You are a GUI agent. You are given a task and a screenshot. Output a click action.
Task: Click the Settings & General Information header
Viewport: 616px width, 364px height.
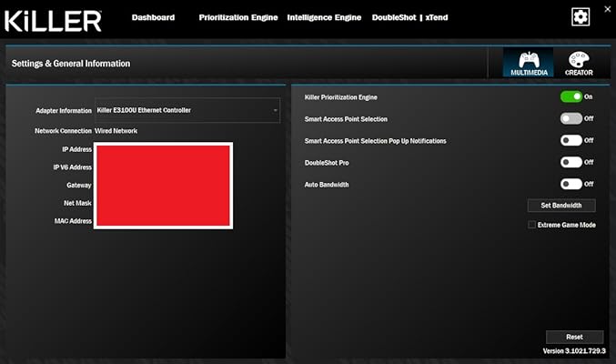click(71, 64)
